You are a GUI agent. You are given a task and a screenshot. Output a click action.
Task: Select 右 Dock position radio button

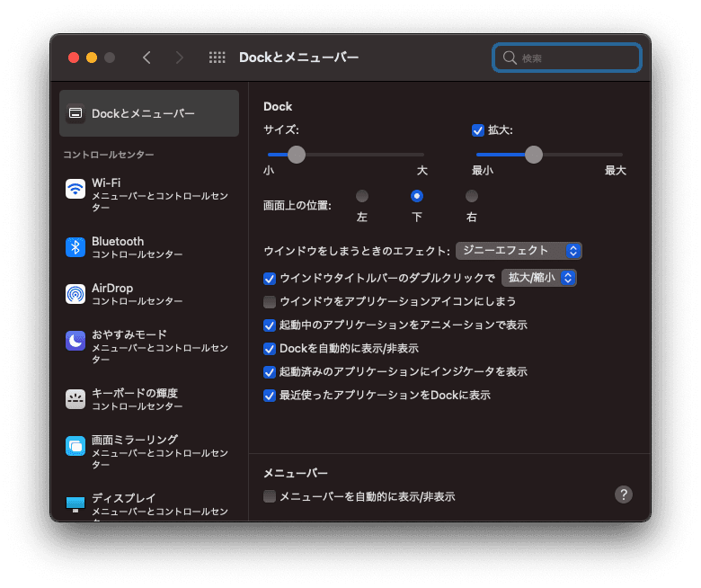[x=472, y=196]
